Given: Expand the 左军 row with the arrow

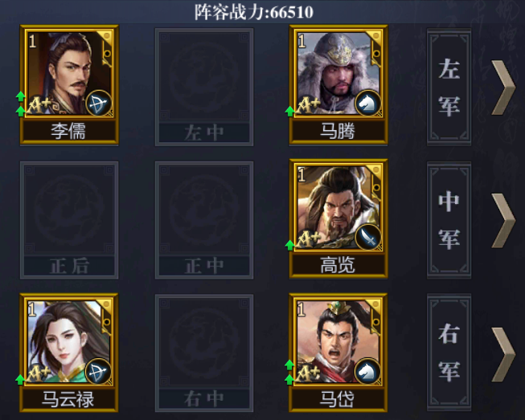Looking at the screenshot, I should click(x=503, y=88).
